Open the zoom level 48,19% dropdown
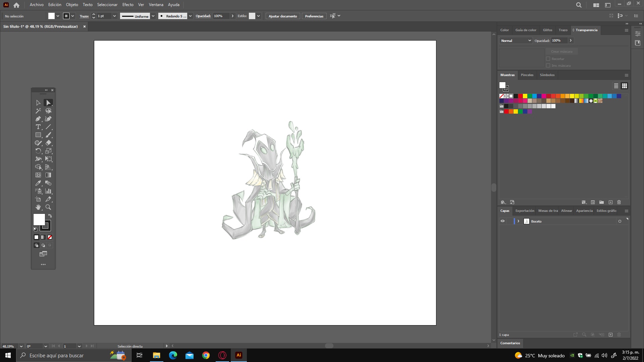This screenshot has height=362, width=644. pyautogui.click(x=21, y=346)
